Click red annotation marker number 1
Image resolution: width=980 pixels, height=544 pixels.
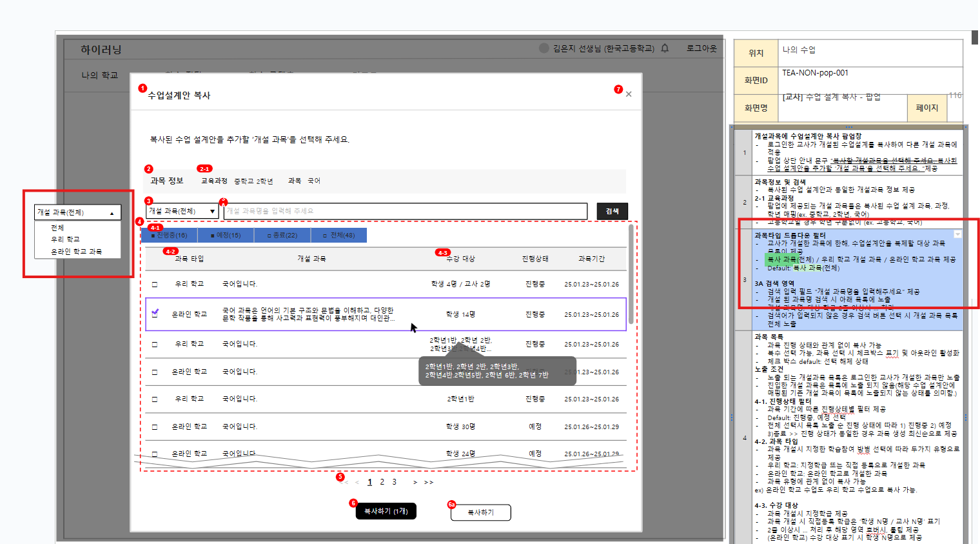(x=142, y=88)
